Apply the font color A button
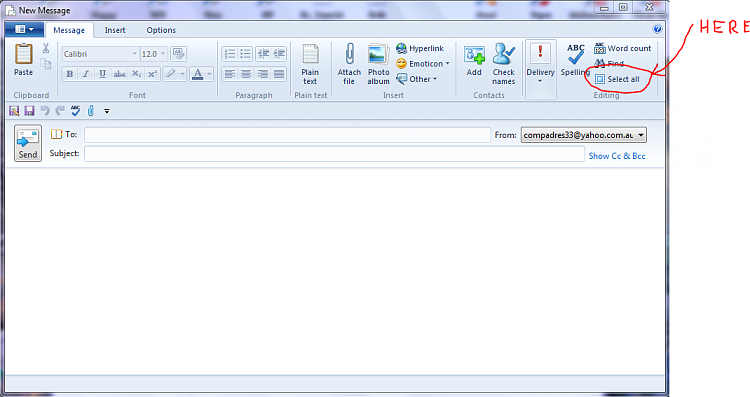Image resolution: width=750 pixels, height=397 pixels. click(x=197, y=74)
